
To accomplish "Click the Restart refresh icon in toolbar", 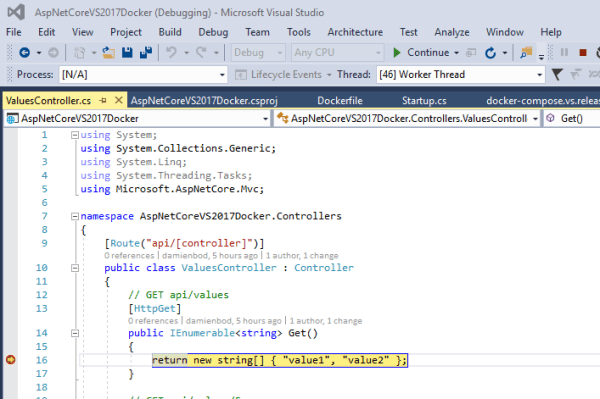I will 490,52.
